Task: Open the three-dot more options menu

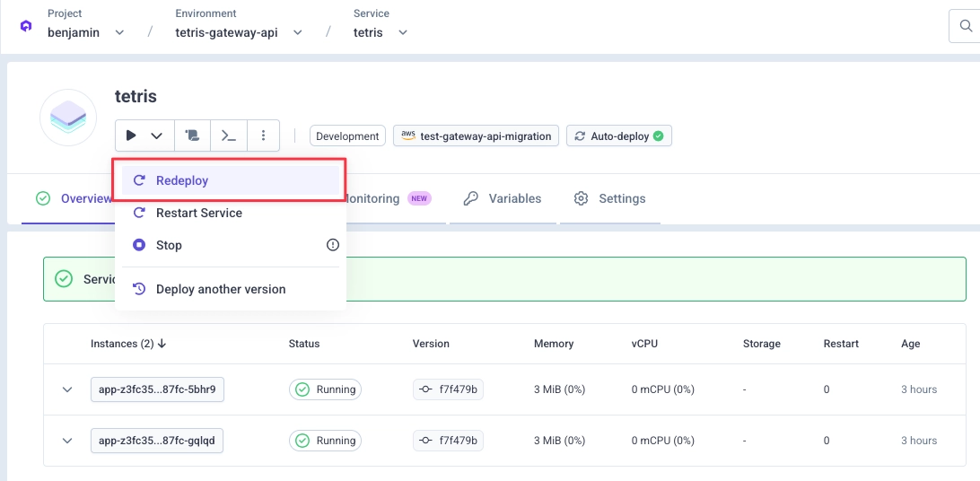Action: (x=264, y=136)
